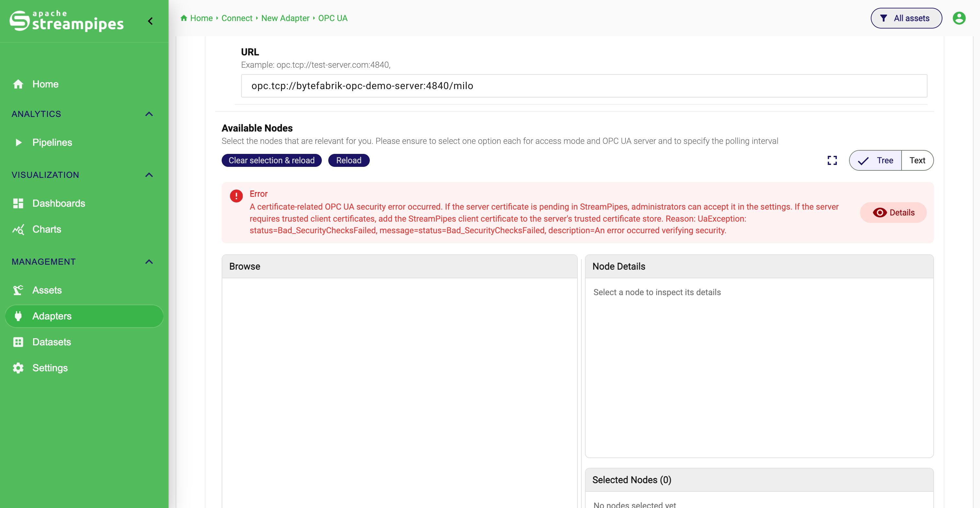The height and width of the screenshot is (508, 980).
Task: Open Home from the sidebar menu
Action: (x=85, y=84)
